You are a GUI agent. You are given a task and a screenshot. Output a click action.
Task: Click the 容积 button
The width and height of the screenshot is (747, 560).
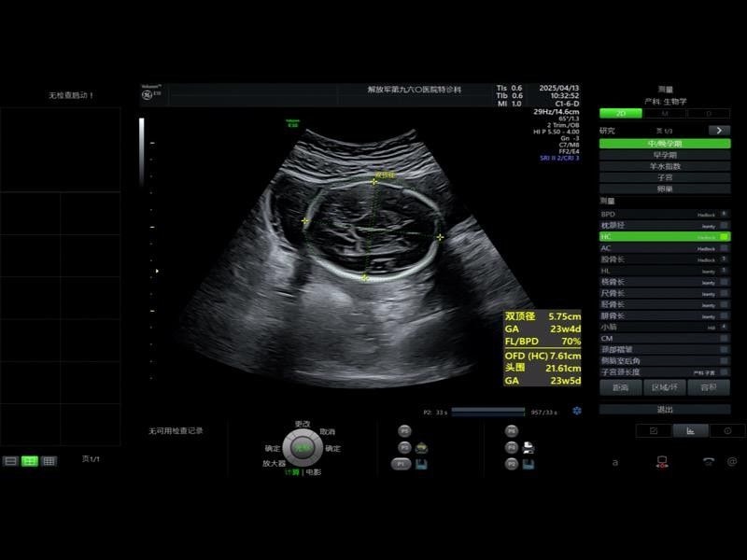pyautogui.click(x=709, y=387)
